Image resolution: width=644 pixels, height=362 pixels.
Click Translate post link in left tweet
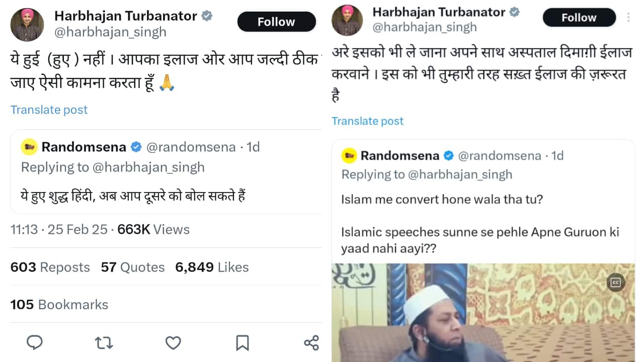pos(49,110)
